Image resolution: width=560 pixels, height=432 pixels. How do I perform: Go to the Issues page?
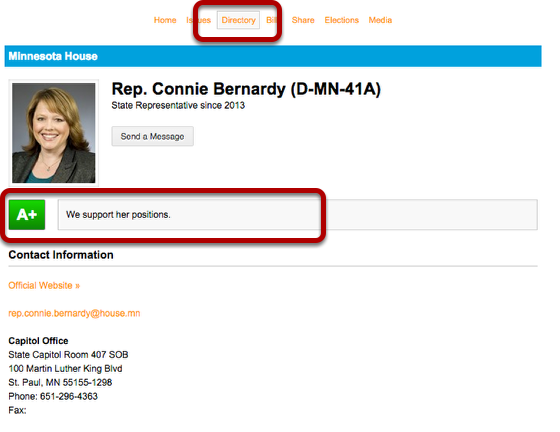[198, 20]
